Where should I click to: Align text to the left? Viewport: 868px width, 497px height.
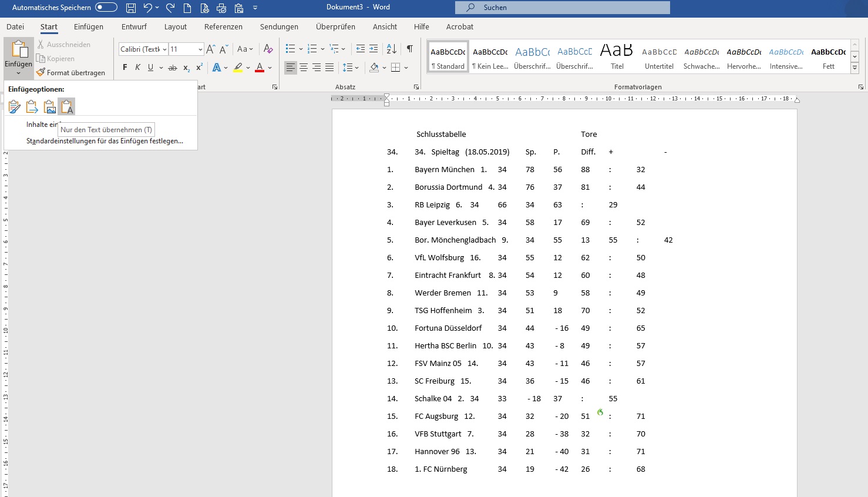tap(291, 68)
